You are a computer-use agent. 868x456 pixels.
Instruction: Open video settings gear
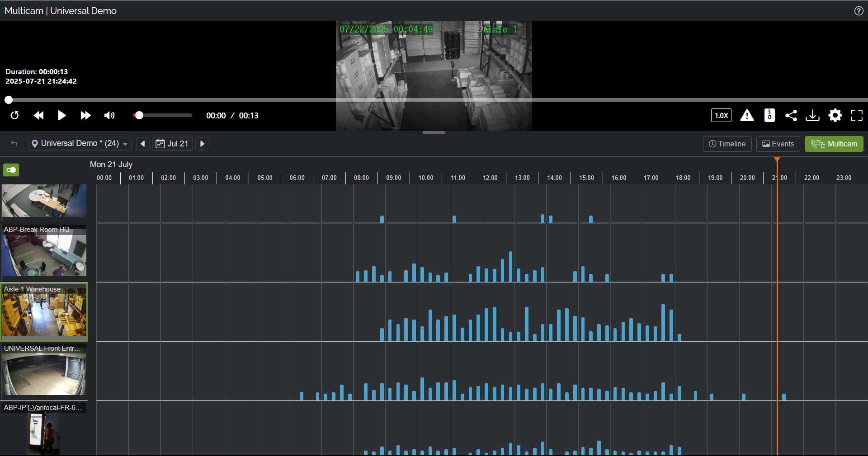[x=835, y=116]
